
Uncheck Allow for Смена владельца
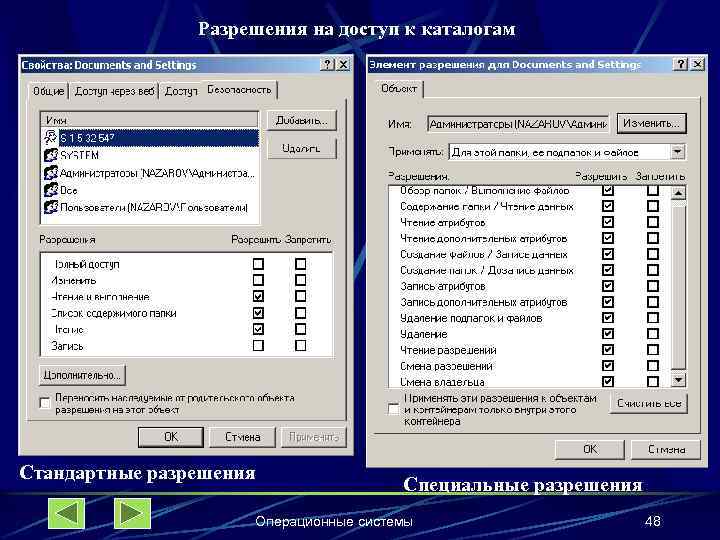608,381
